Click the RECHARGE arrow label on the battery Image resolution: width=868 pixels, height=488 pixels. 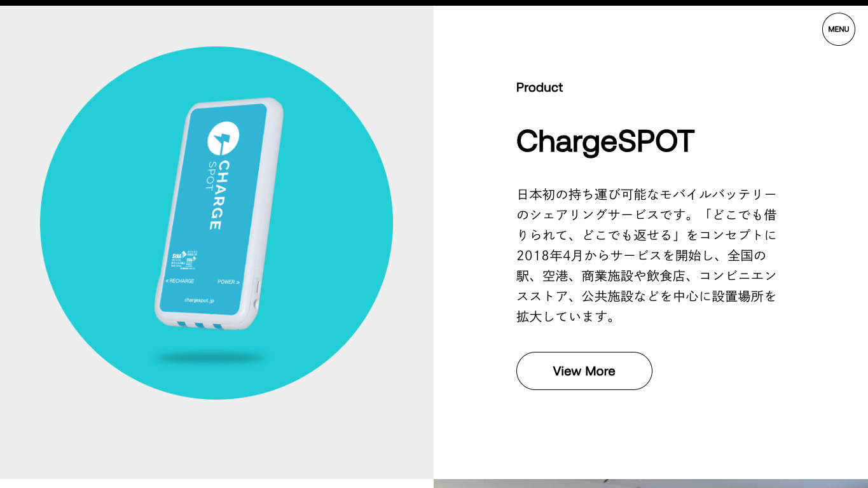(x=180, y=281)
